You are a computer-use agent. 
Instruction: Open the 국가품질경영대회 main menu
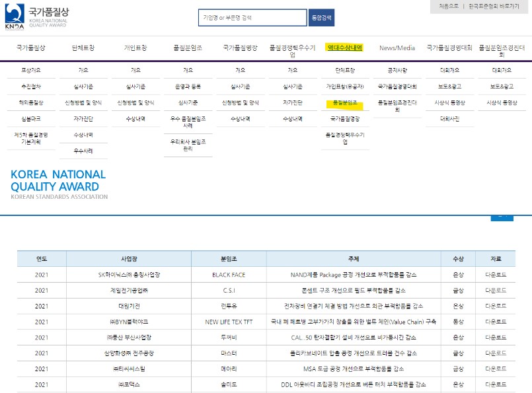click(x=449, y=48)
